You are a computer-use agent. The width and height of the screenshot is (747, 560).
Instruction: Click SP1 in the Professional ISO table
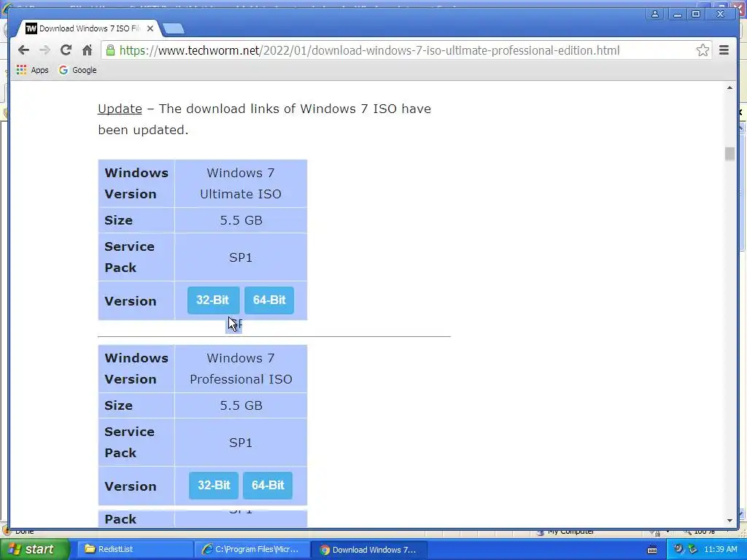pyautogui.click(x=241, y=443)
